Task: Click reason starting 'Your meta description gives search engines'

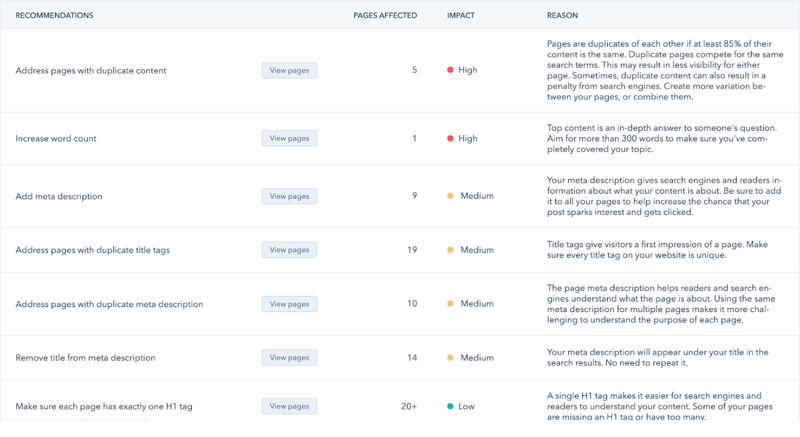Action: coord(664,196)
